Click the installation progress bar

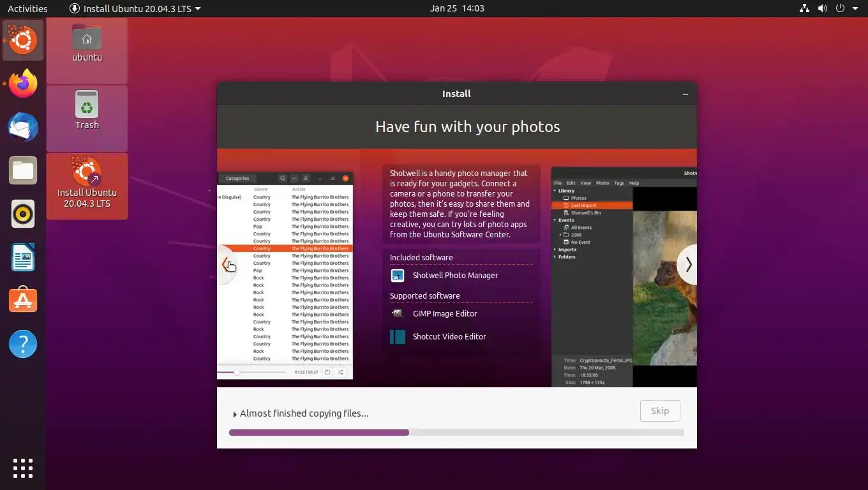click(x=456, y=433)
